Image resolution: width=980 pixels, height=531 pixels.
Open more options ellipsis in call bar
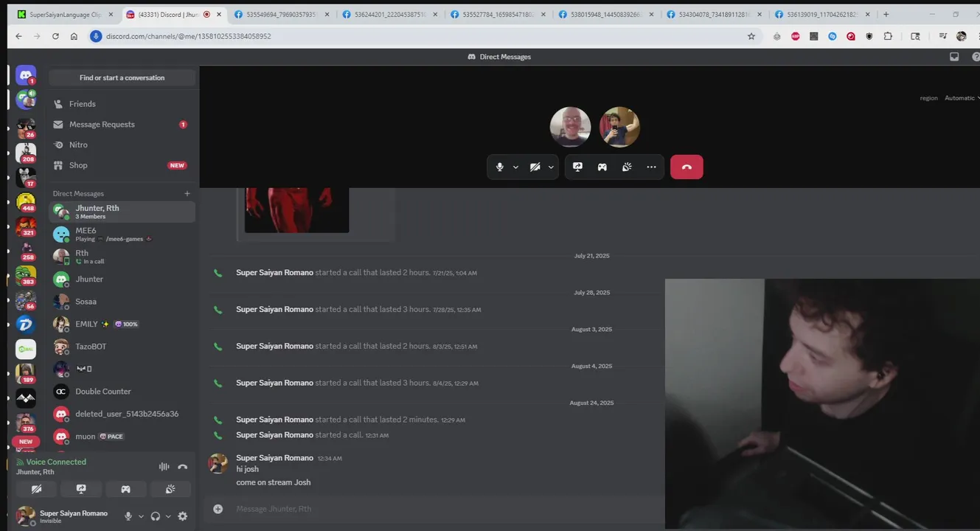point(651,167)
